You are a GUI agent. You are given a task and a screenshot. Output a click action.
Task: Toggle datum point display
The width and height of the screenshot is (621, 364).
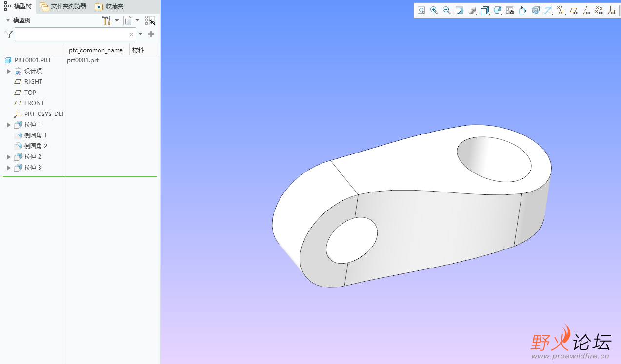tap(599, 10)
